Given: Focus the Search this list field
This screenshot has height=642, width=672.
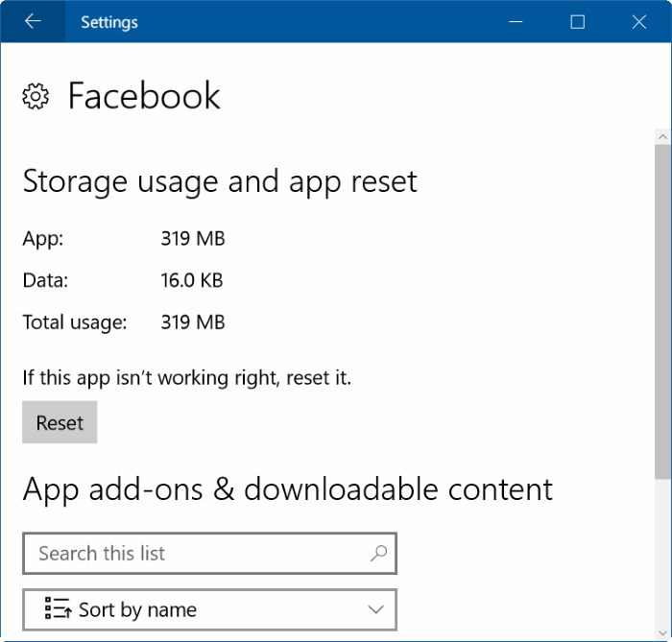Looking at the screenshot, I should [209, 554].
